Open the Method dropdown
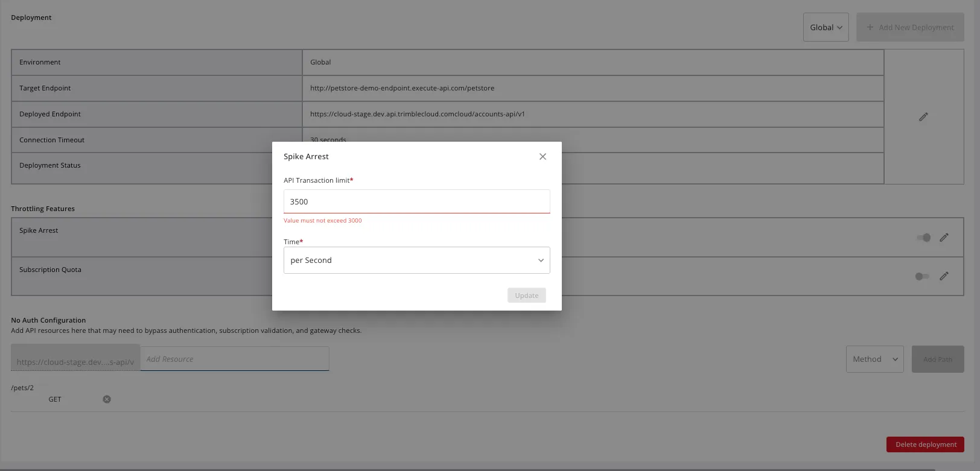Screen dimensions: 980x471 coord(874,359)
